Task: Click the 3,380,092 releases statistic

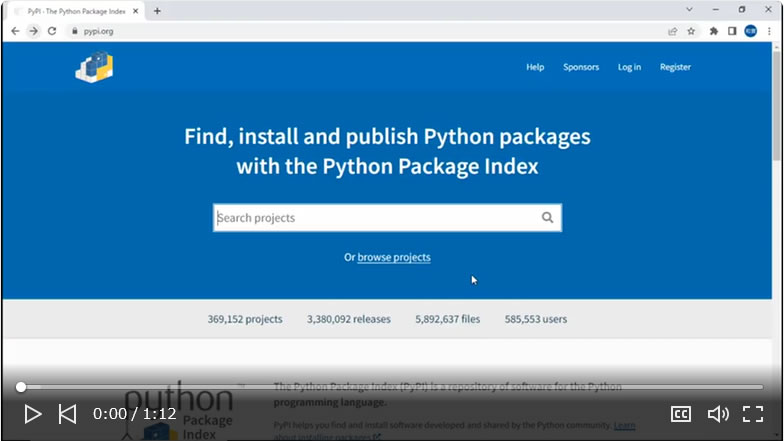Action: point(348,319)
